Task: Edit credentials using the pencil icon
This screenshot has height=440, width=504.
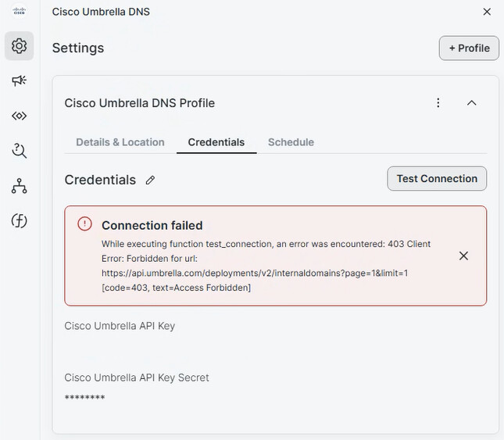Action: 151,181
